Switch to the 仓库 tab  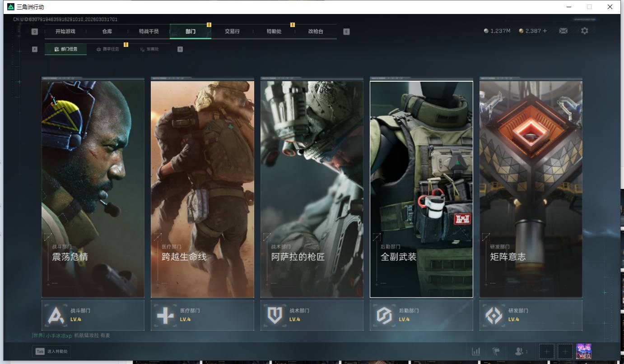(107, 32)
